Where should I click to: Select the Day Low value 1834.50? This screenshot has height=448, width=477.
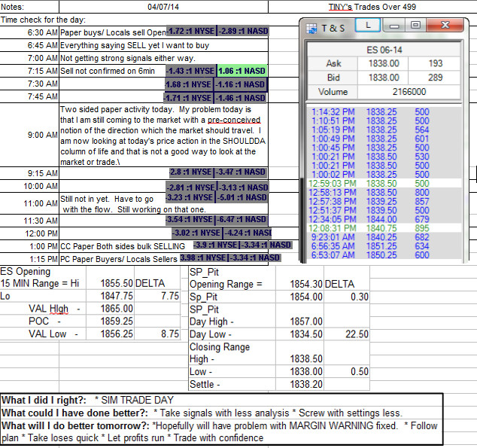(x=299, y=334)
